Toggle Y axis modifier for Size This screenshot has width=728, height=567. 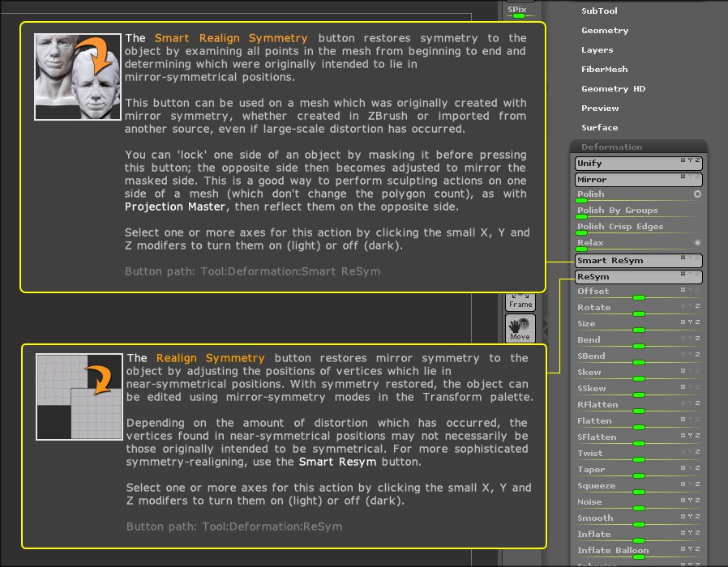click(691, 322)
